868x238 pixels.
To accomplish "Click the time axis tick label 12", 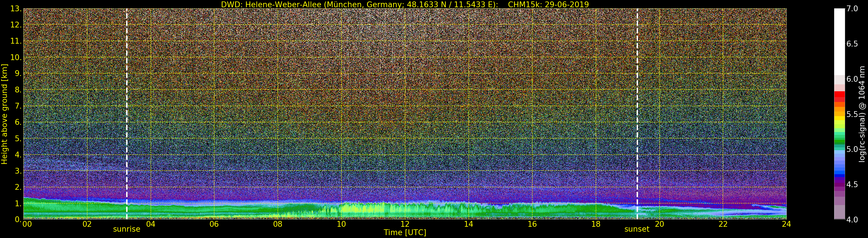I will [x=405, y=224].
